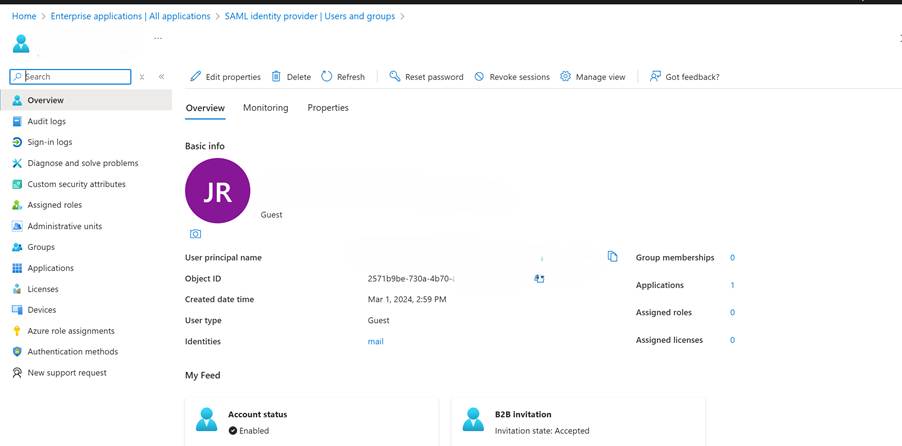Click the Got feedback person icon

click(x=655, y=76)
